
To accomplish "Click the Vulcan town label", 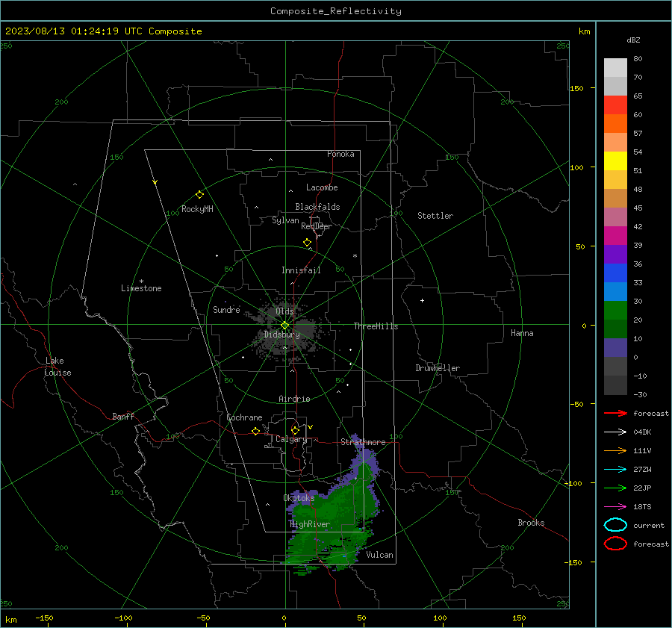I will [x=379, y=555].
